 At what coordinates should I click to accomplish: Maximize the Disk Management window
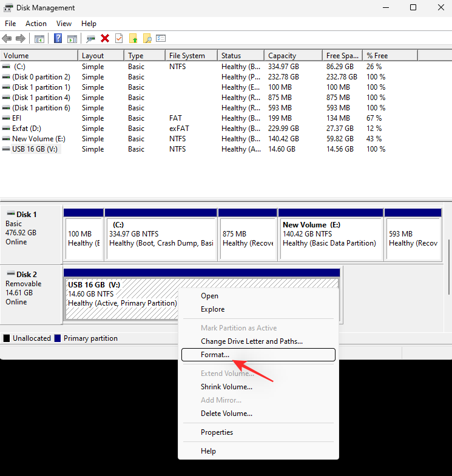click(x=413, y=7)
